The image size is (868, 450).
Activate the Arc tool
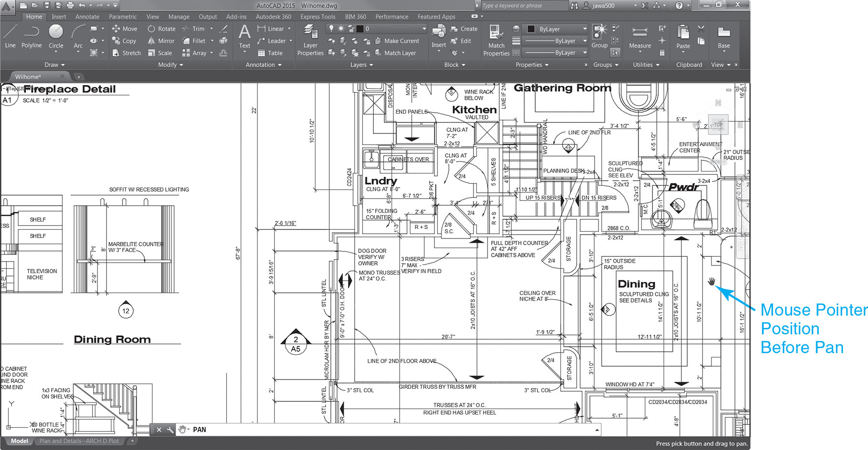coord(78,36)
